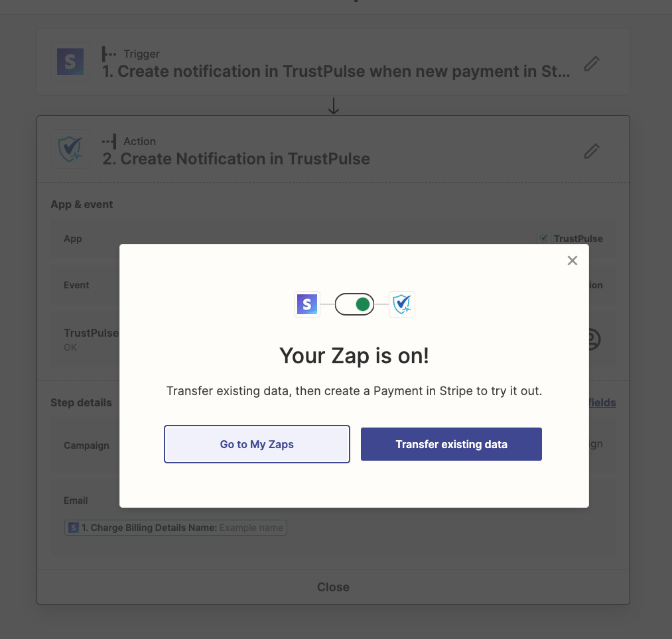Viewport: 672px width, 639px height.
Task: Click the Stripe icon inside the dialog
Action: click(307, 304)
